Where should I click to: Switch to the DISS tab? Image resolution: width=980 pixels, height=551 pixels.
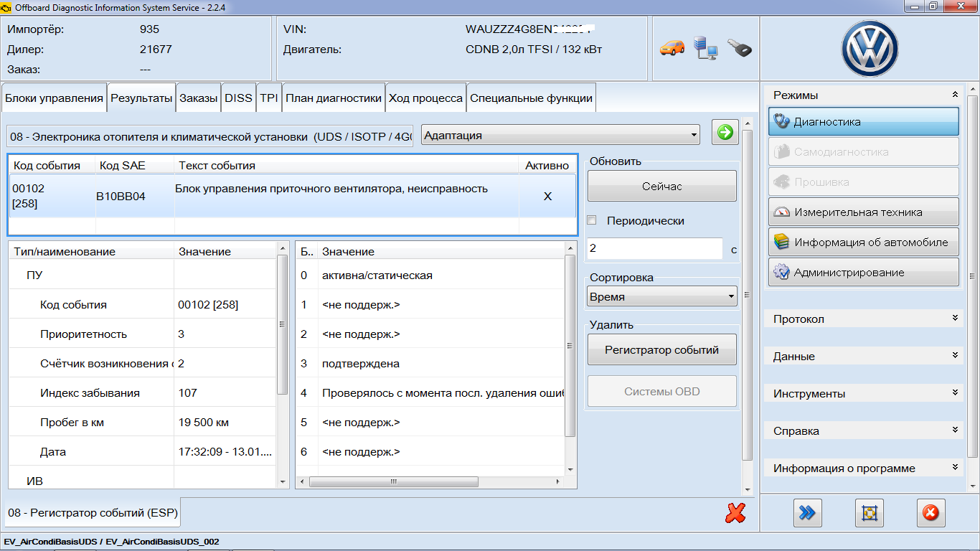tap(238, 98)
